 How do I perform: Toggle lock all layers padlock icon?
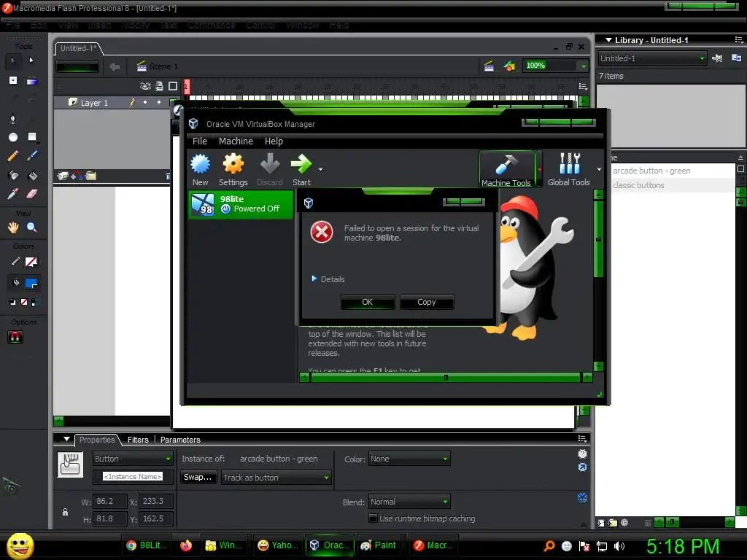pos(159,86)
